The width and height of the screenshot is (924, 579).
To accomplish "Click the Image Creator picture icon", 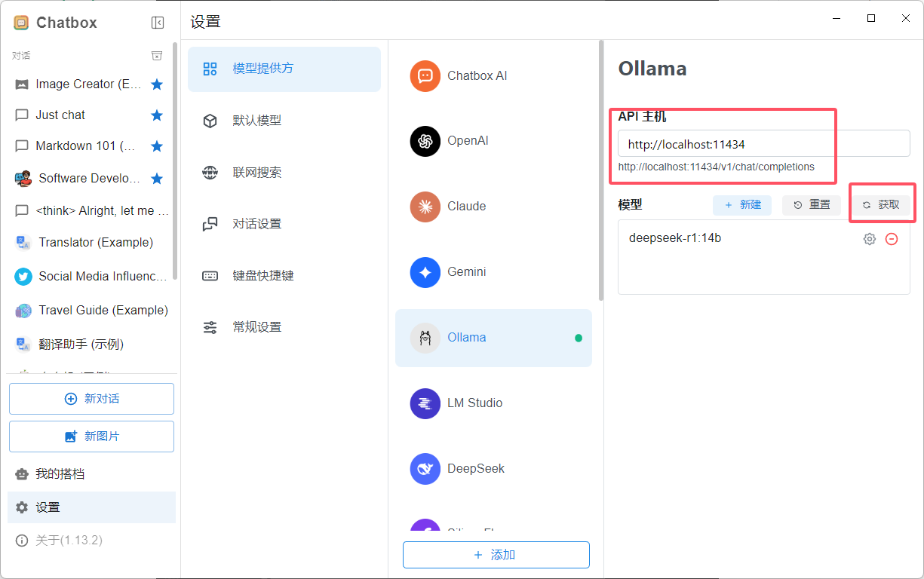I will point(22,84).
